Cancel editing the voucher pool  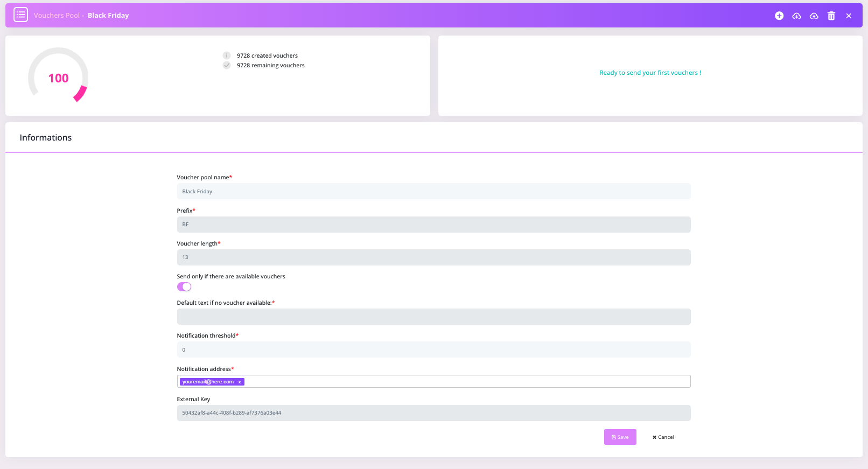click(x=663, y=437)
